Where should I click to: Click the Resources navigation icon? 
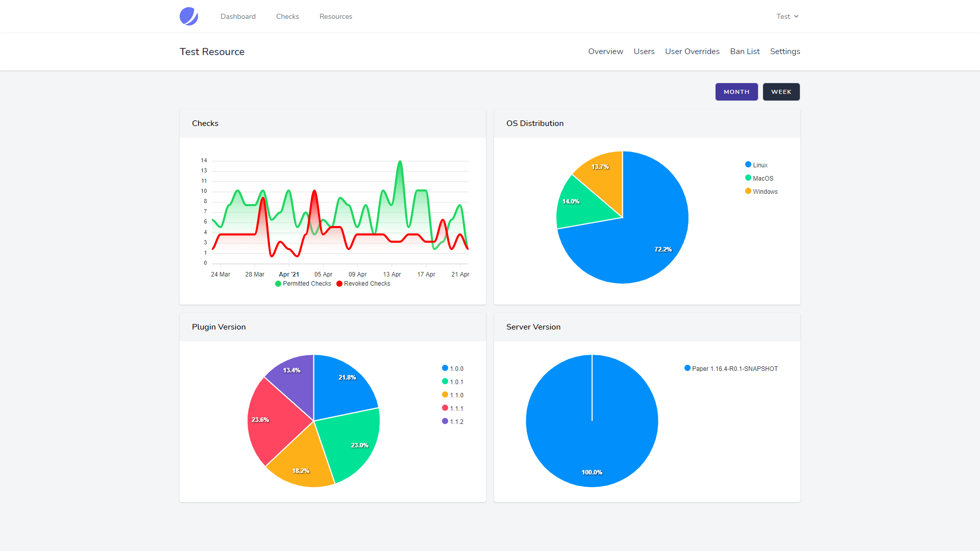pos(336,16)
